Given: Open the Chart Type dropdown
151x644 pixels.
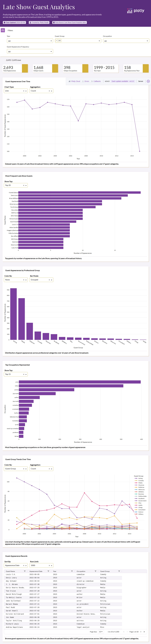Looking at the screenshot, I should [16, 91].
